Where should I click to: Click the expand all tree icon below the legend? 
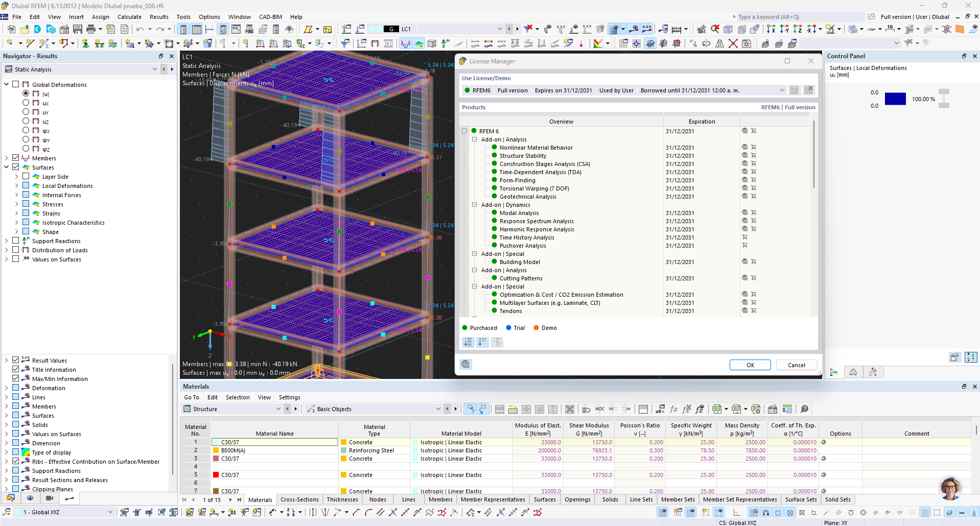coord(468,342)
